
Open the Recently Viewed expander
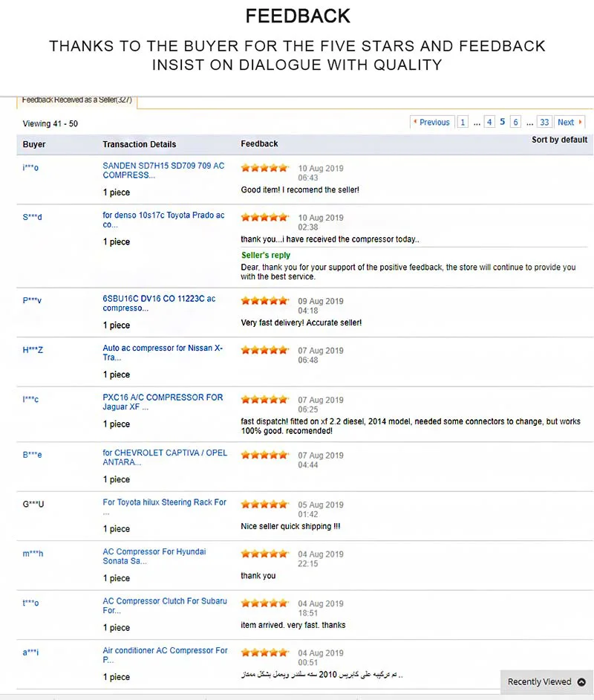pyautogui.click(x=546, y=681)
